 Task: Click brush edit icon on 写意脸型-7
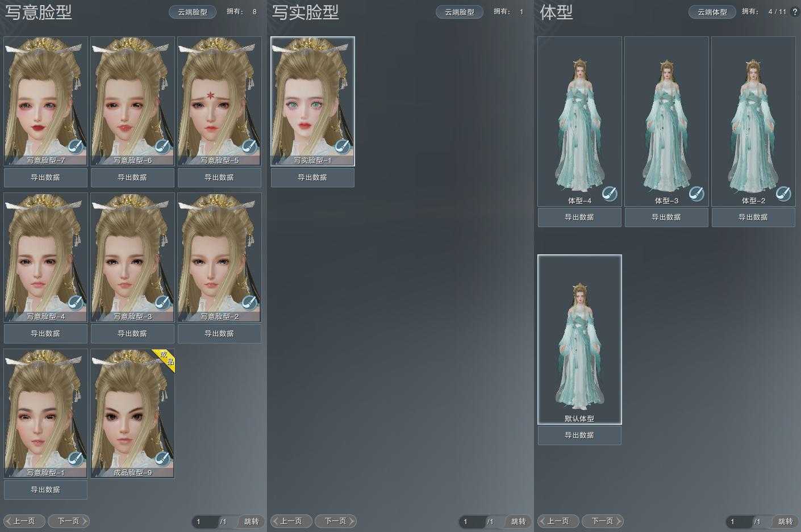click(x=76, y=146)
